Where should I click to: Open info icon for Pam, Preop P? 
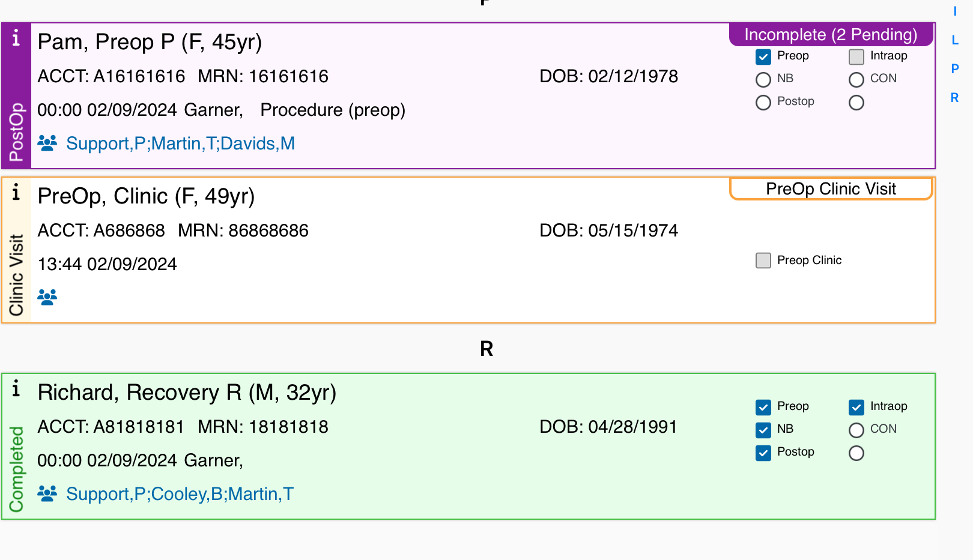tap(16, 38)
